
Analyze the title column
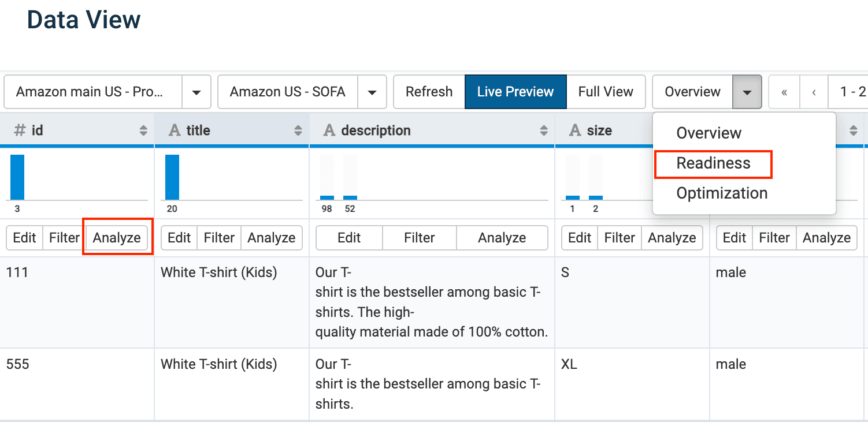(x=272, y=238)
